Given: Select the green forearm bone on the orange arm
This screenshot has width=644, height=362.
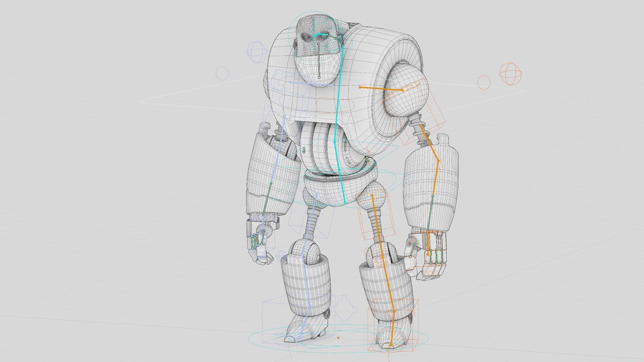Looking at the screenshot, I should 430,214.
